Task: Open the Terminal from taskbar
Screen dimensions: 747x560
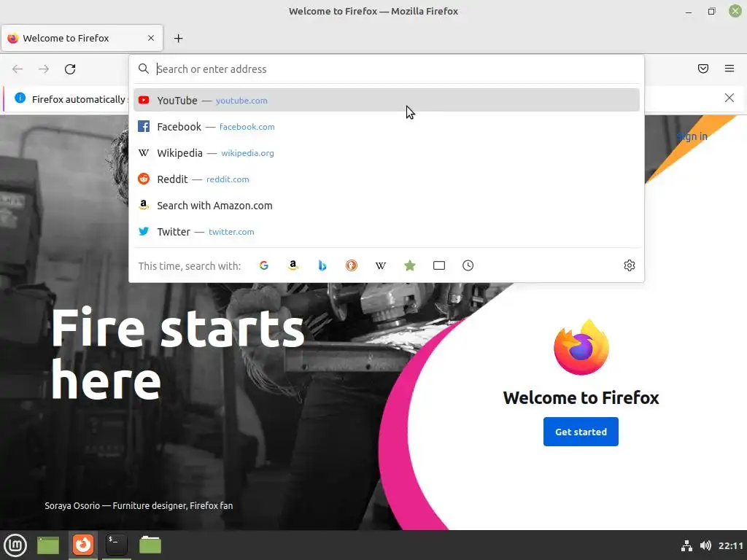Action: 116,545
